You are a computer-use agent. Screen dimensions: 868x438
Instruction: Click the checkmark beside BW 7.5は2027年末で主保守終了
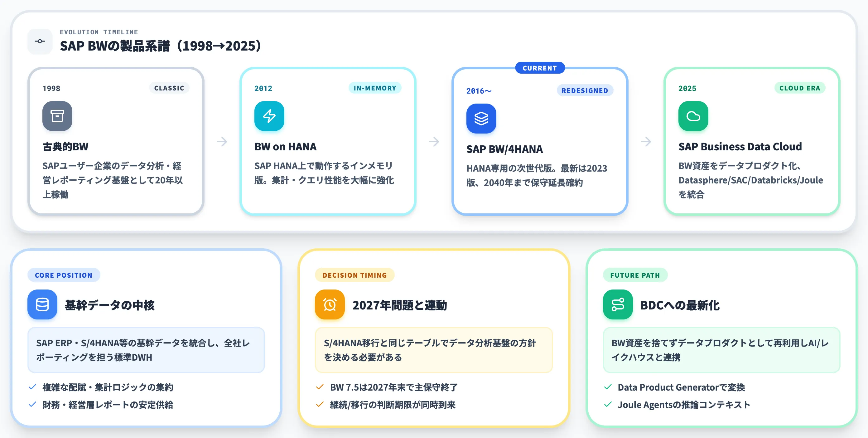[320, 387]
